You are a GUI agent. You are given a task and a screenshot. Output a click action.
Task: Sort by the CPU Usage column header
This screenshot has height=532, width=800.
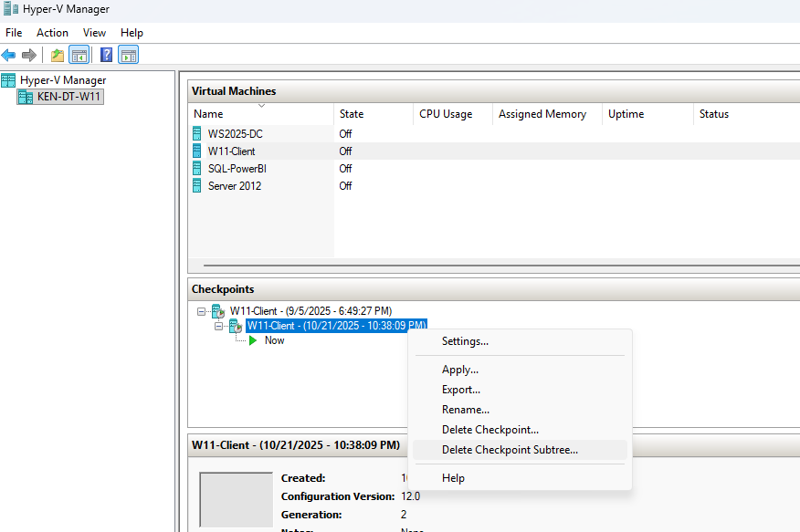(453, 114)
